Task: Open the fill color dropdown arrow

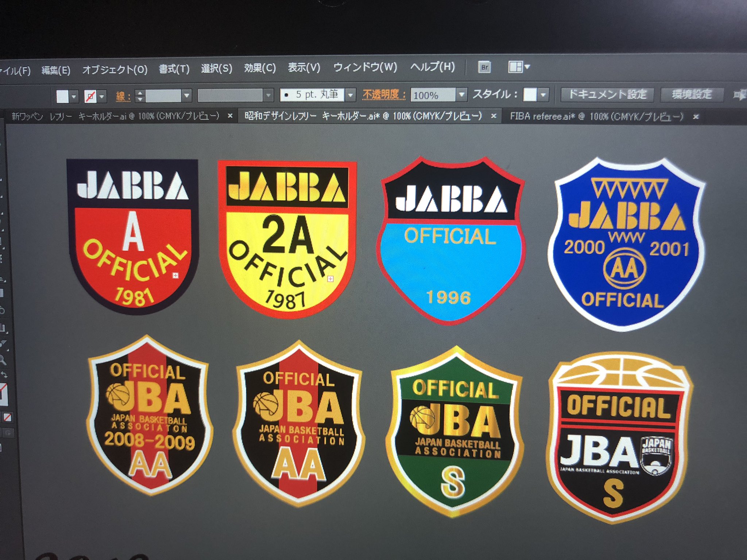Action: click(x=74, y=97)
